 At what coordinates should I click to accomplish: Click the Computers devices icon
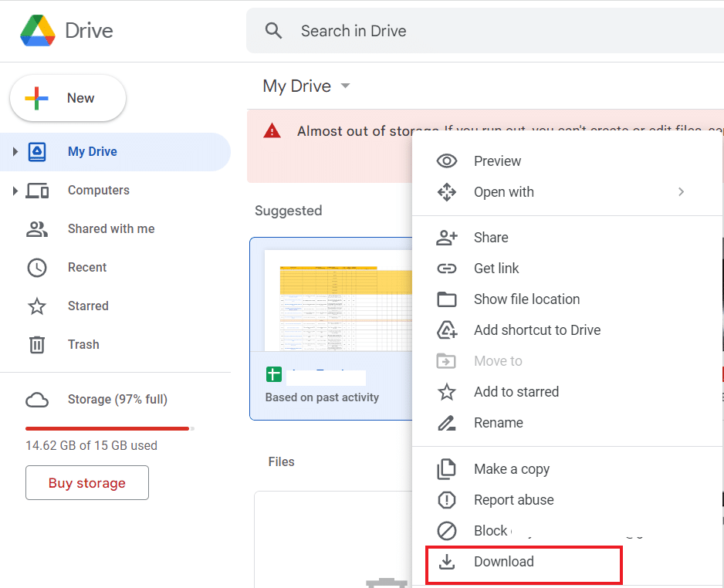click(x=37, y=191)
